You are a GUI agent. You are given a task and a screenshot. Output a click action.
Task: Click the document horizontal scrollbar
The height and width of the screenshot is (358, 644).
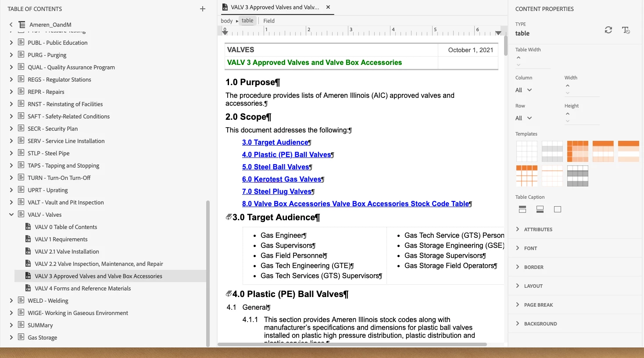tap(352, 344)
